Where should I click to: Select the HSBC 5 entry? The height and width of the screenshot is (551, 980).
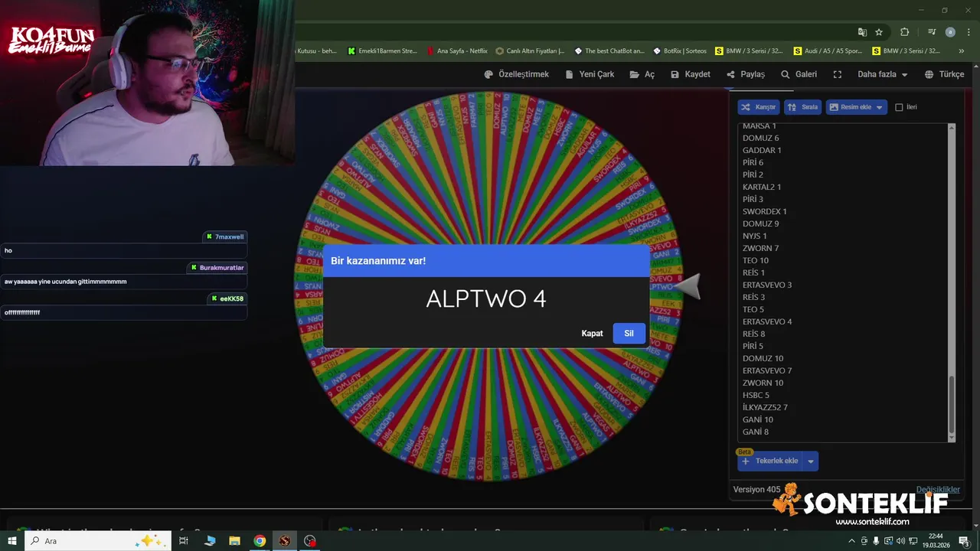tap(756, 395)
